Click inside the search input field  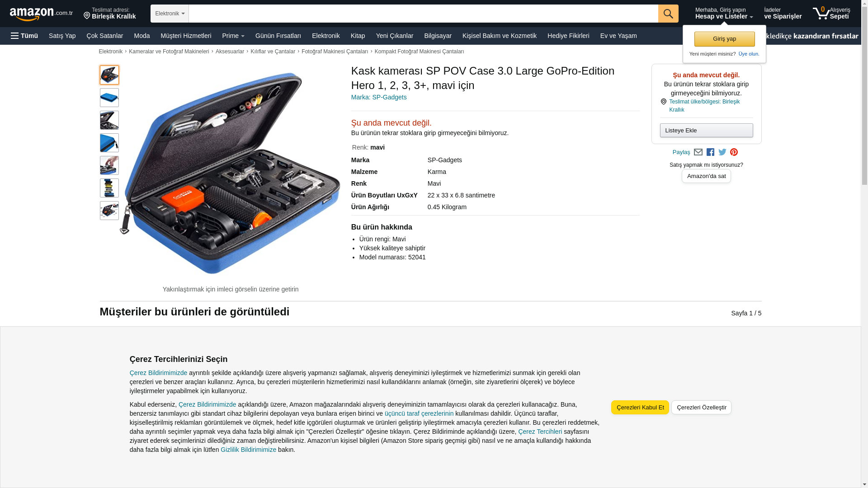pos(423,14)
